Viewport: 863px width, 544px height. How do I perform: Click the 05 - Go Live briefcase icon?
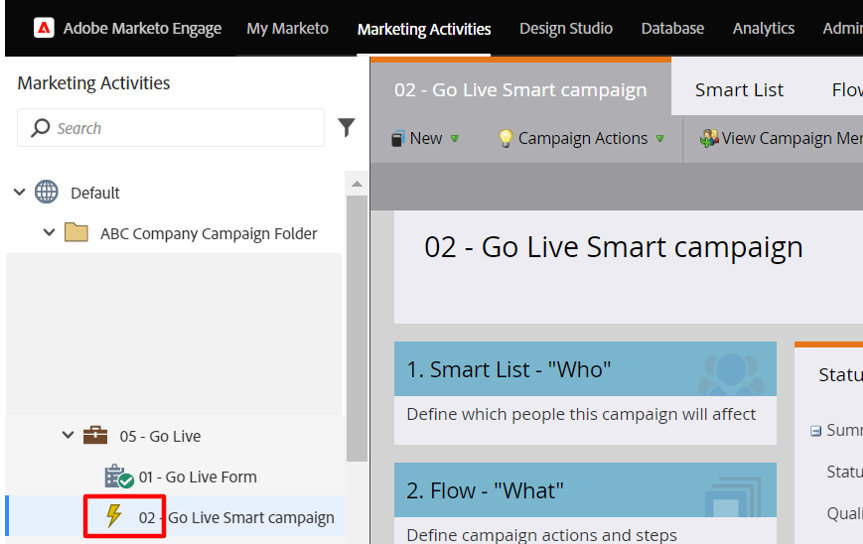[95, 435]
